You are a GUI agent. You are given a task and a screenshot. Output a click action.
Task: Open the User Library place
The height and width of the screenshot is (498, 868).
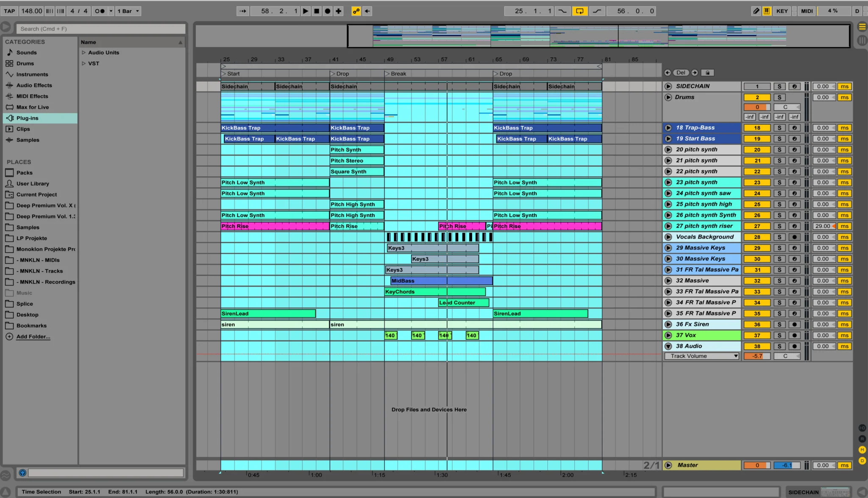(33, 184)
